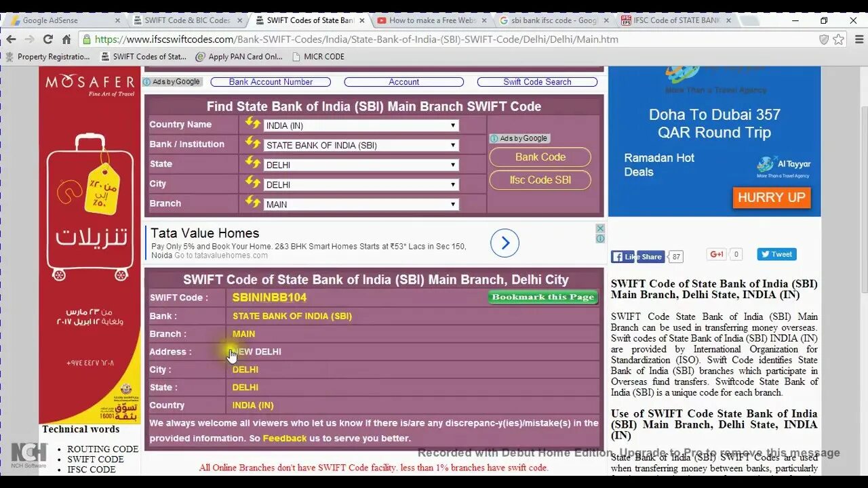Click the Doha To Dubai 357 QAR ad text
The height and width of the screenshot is (488, 868).
coord(715,123)
